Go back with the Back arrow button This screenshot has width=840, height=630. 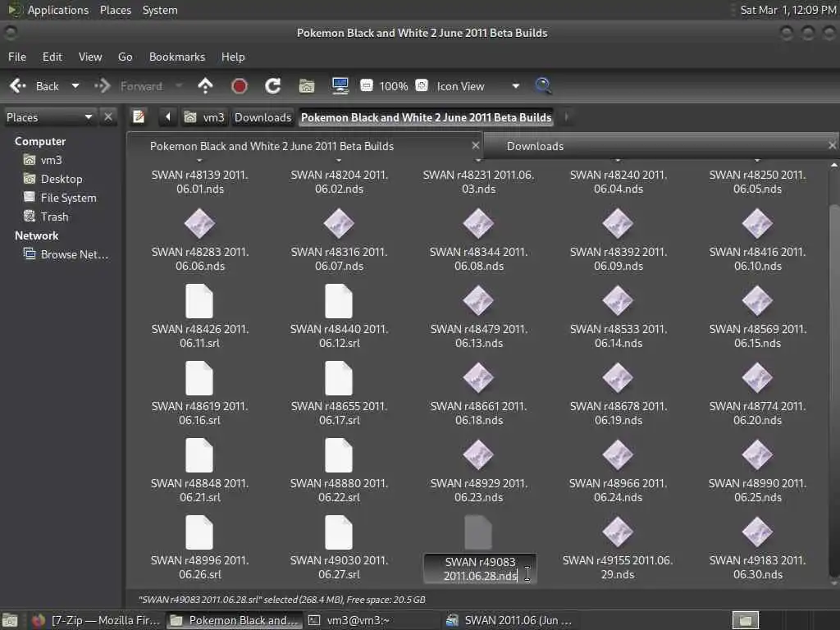click(34, 86)
